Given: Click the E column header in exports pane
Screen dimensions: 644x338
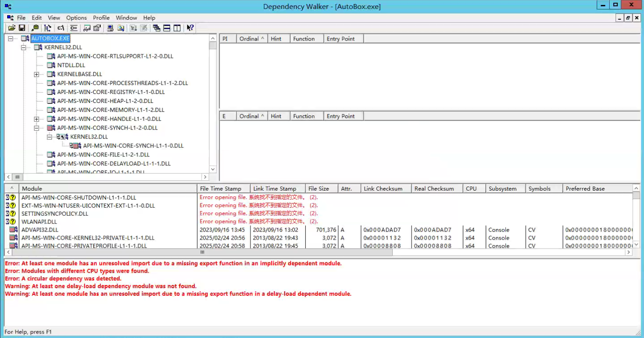Looking at the screenshot, I should (x=228, y=116).
